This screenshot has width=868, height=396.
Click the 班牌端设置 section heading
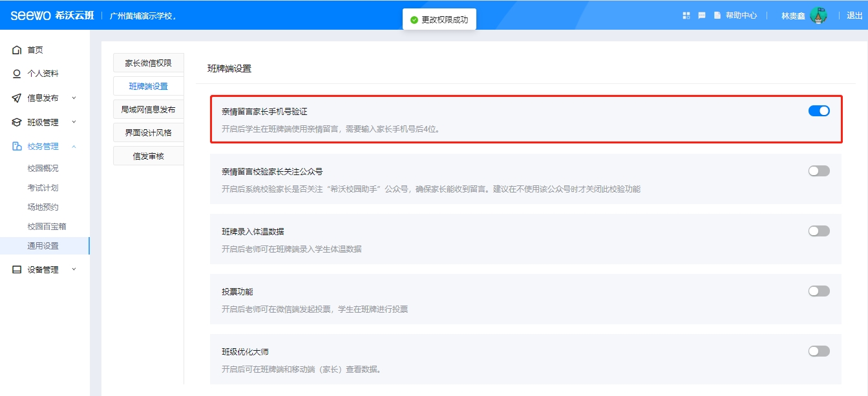(x=229, y=68)
